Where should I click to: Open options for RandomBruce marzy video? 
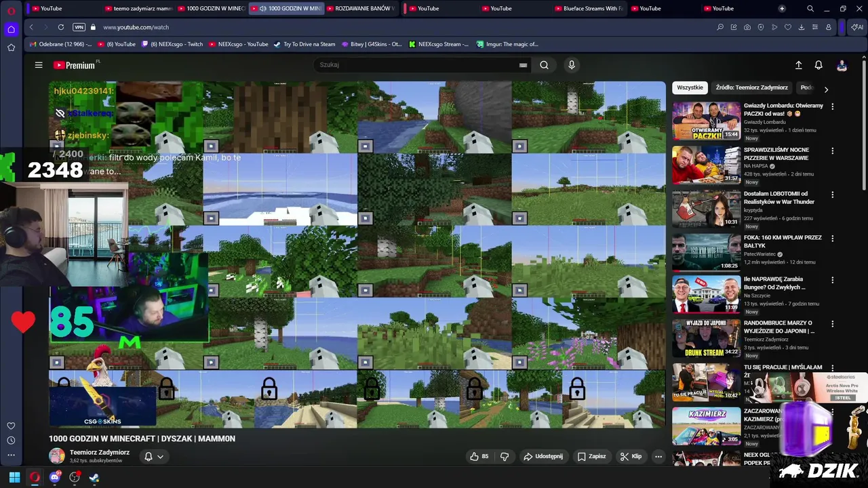(x=832, y=324)
